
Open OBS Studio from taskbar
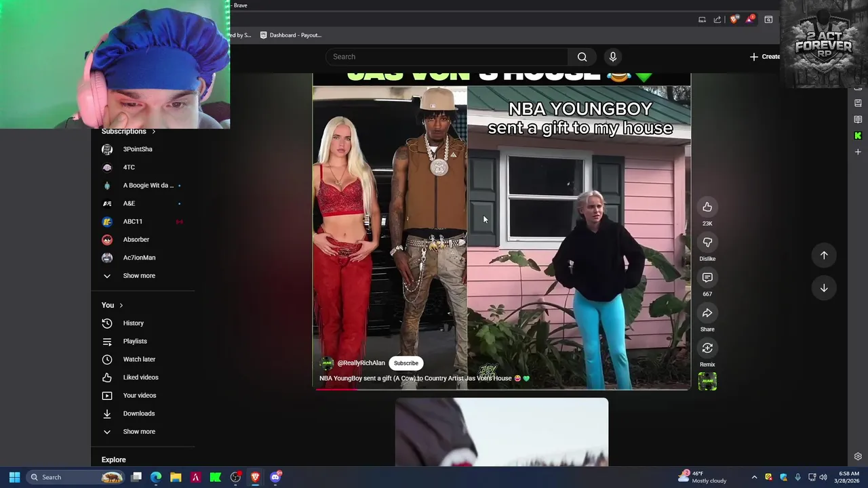click(x=235, y=477)
